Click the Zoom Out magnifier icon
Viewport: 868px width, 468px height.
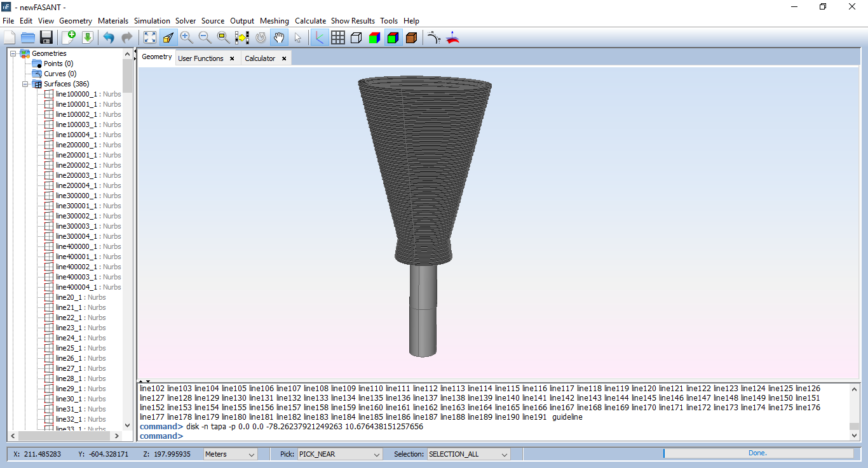(205, 37)
